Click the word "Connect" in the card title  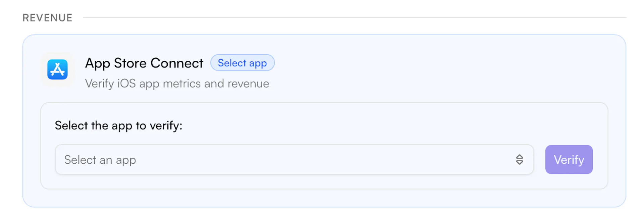[177, 63]
